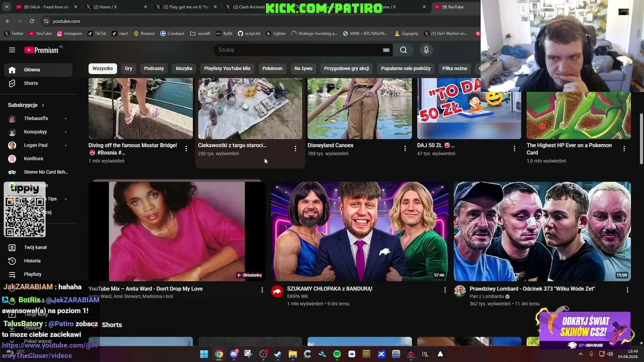The width and height of the screenshot is (644, 362).
Task: Select the Na żywo filter chip
Action: point(303,68)
